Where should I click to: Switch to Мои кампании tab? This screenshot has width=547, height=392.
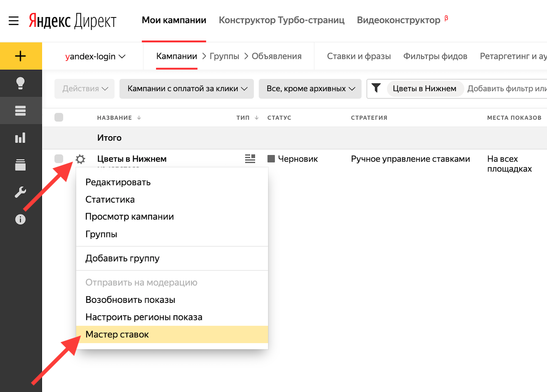(174, 20)
